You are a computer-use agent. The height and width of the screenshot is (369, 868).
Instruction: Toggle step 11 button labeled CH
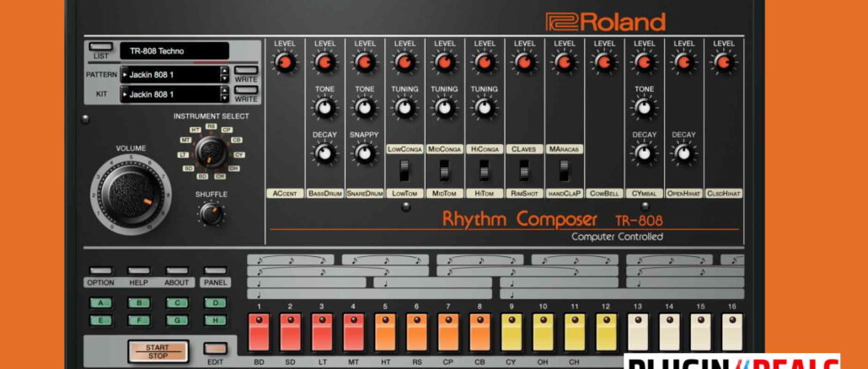pyautogui.click(x=574, y=332)
